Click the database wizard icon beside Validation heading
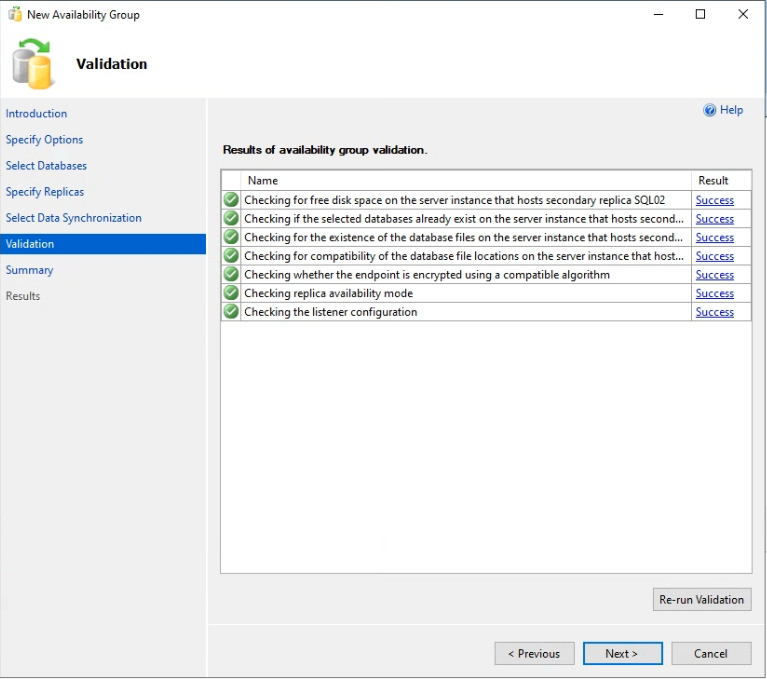 click(x=32, y=64)
